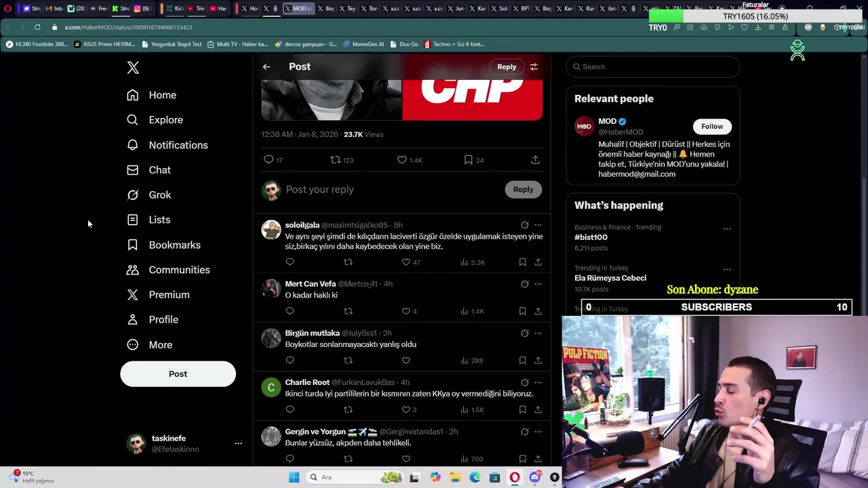868x488 pixels.
Task: Open more options on Charlie Root's reply
Action: pos(538,382)
